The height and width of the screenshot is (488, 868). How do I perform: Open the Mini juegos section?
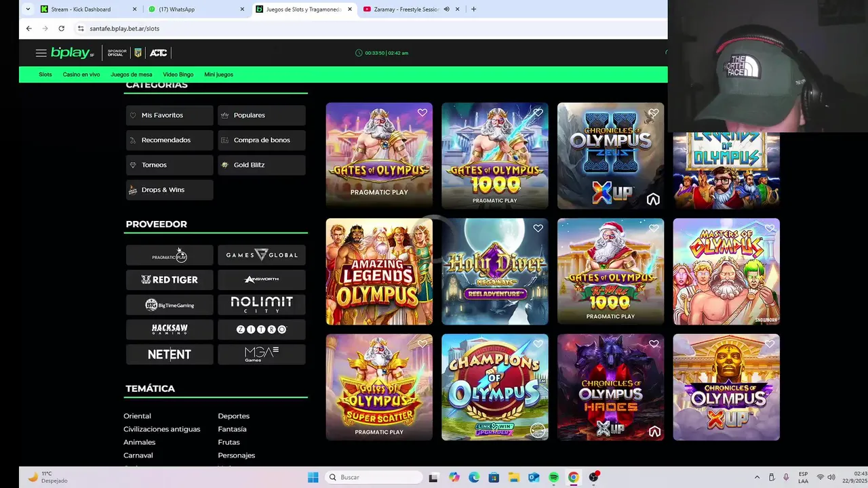pyautogui.click(x=218, y=75)
